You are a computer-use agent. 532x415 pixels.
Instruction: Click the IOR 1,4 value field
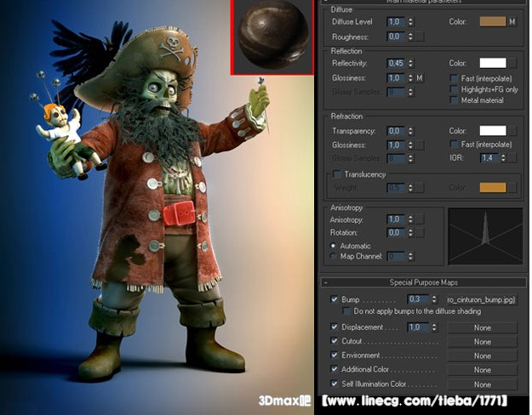[x=489, y=157]
